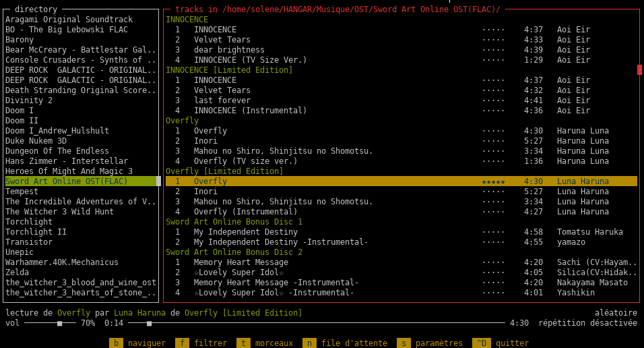The height and width of the screenshot is (348, 644).
Task: Click the red scrollbar thumb in tracks panel
Action: tap(639, 69)
